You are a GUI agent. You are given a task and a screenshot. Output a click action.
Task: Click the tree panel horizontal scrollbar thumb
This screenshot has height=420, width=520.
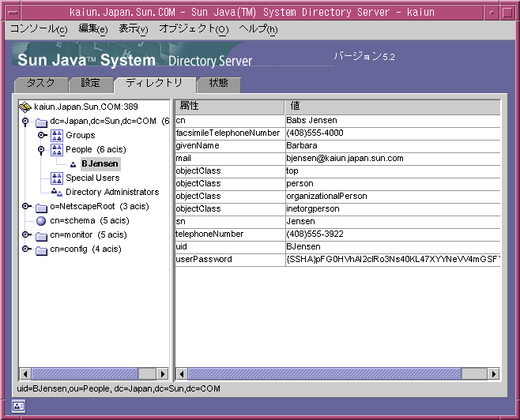tap(85, 374)
